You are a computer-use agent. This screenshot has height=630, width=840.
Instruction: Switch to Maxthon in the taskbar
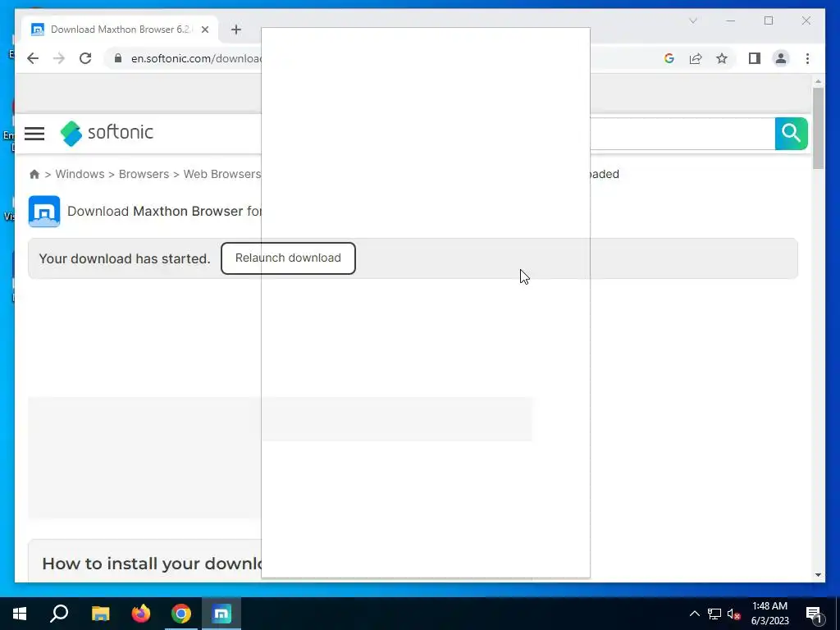[221, 614]
